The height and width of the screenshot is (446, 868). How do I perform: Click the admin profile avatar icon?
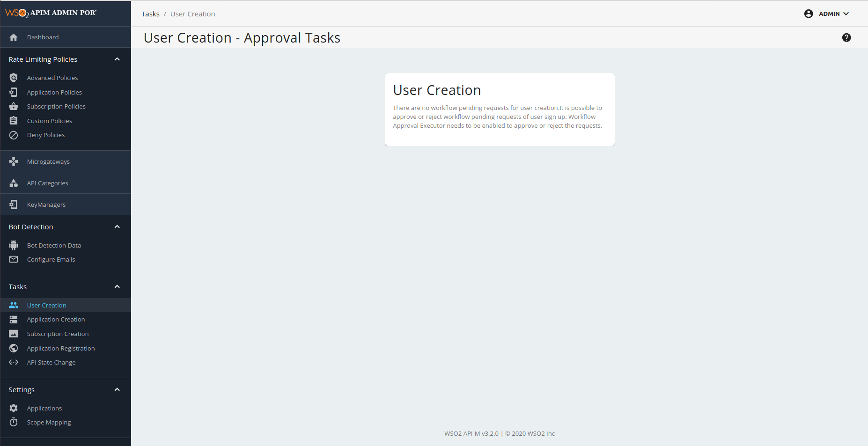coord(809,14)
